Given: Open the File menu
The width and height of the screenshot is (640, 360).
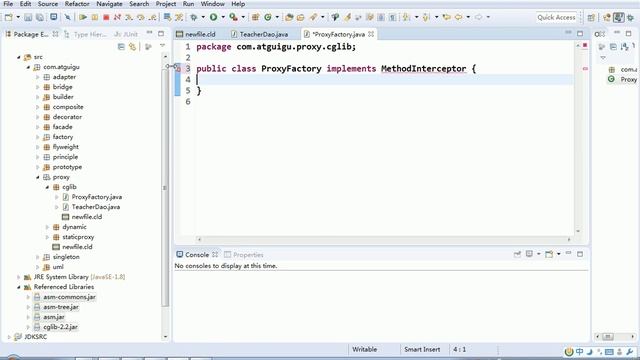Looking at the screenshot, I should coord(8,4).
